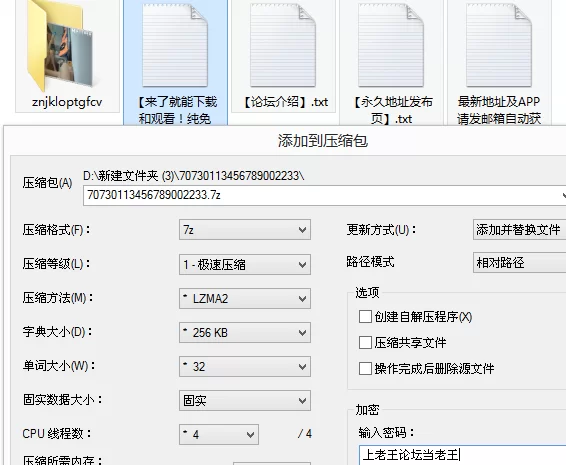Viewport: 566px width, 465px height.
Task: Click the archive name field 70730113456789002233.7z
Action: coord(325,195)
